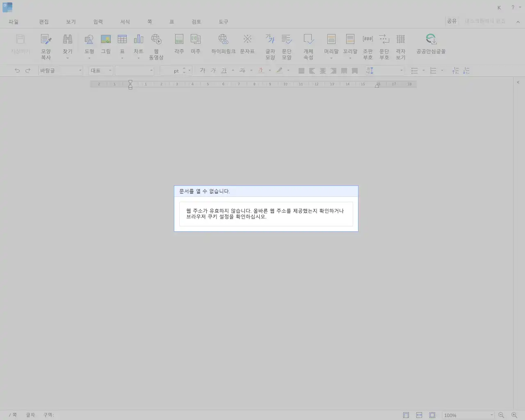Click the 모양 복사 format painter icon
Image resolution: width=525 pixels, height=420 pixels.
(46, 39)
